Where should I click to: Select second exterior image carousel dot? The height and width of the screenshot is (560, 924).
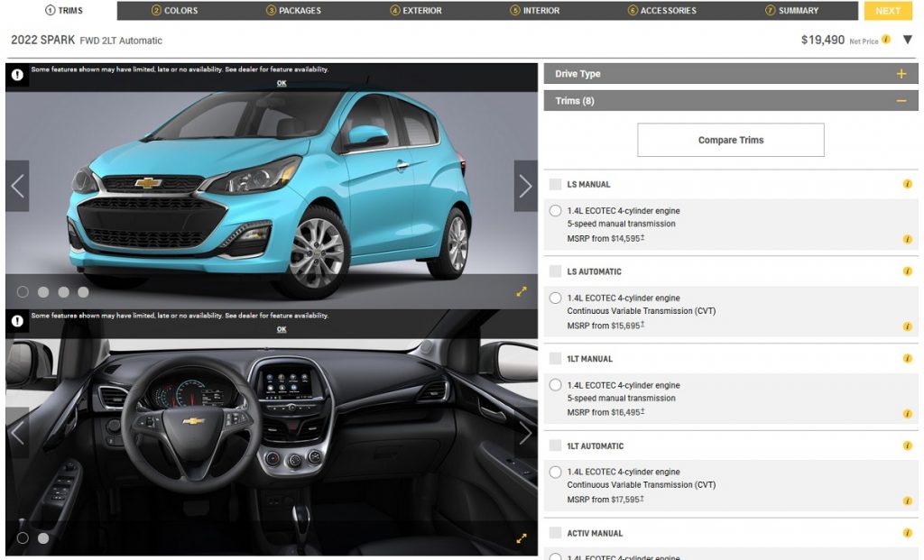(43, 291)
